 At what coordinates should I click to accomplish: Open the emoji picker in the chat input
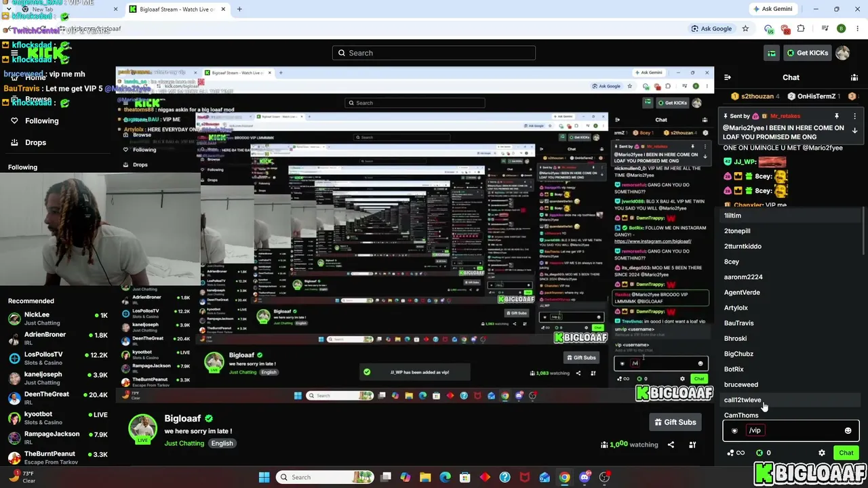click(x=848, y=431)
